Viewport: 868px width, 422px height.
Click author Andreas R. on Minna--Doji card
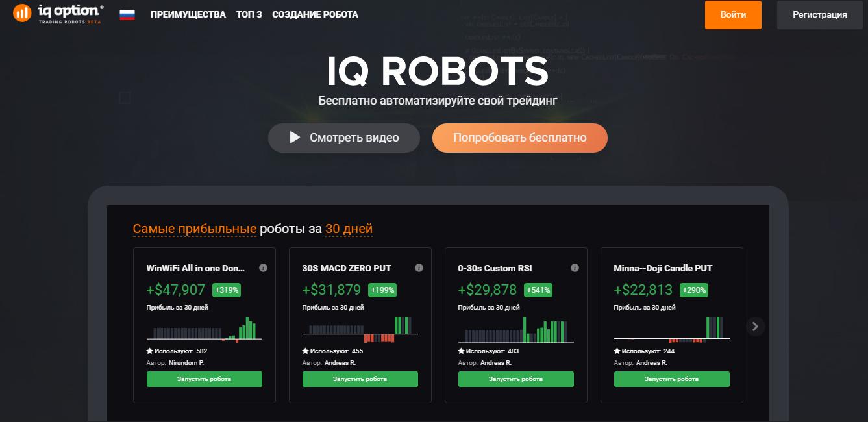pyautogui.click(x=652, y=363)
